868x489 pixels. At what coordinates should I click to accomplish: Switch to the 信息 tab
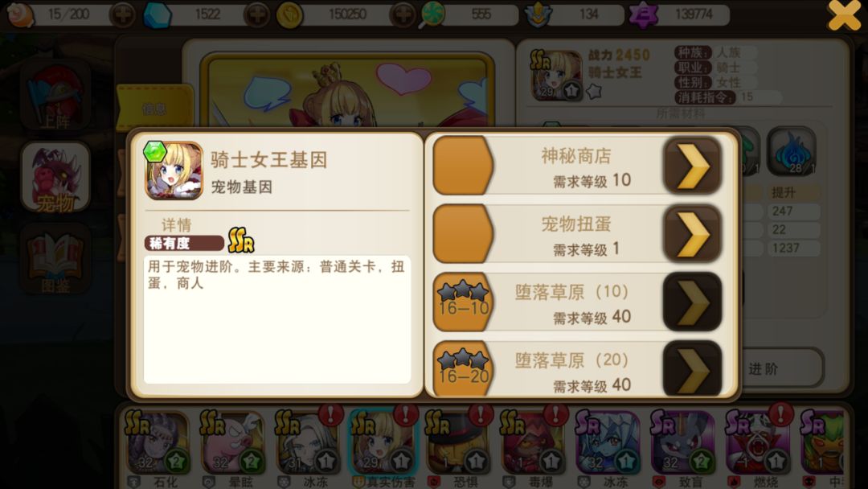[154, 108]
